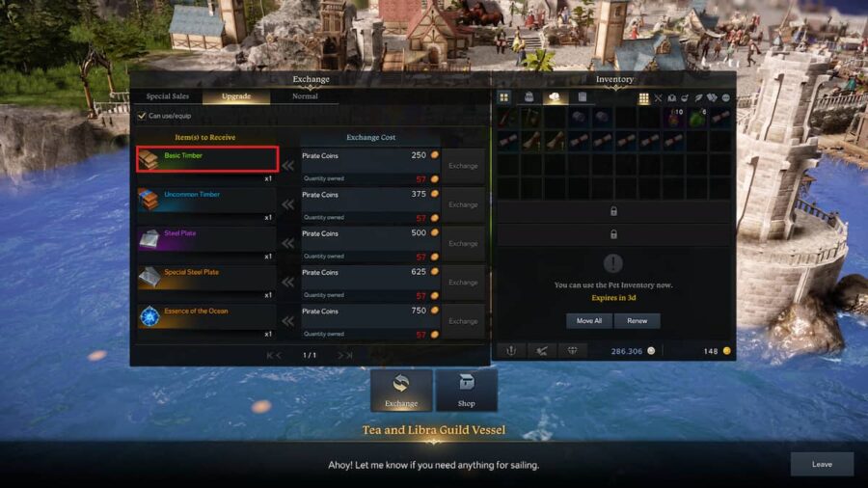This screenshot has width=868, height=488.
Task: Click the Leave button
Action: [x=822, y=464]
